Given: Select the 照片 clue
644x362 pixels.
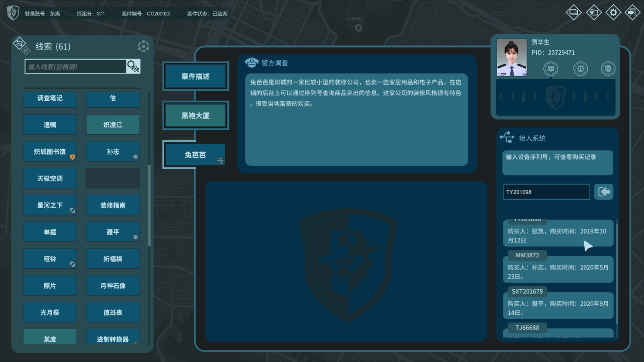Looking at the screenshot, I should click(50, 285).
